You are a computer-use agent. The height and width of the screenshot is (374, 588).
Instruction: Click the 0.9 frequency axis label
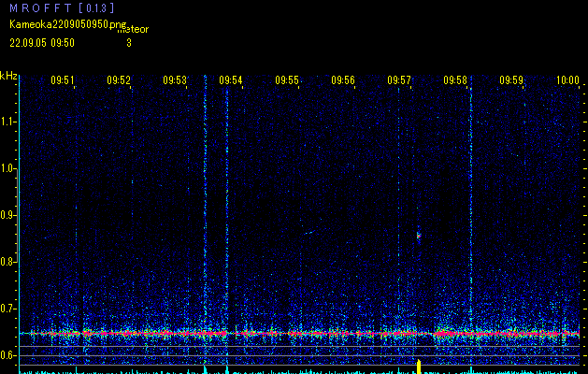(8, 215)
